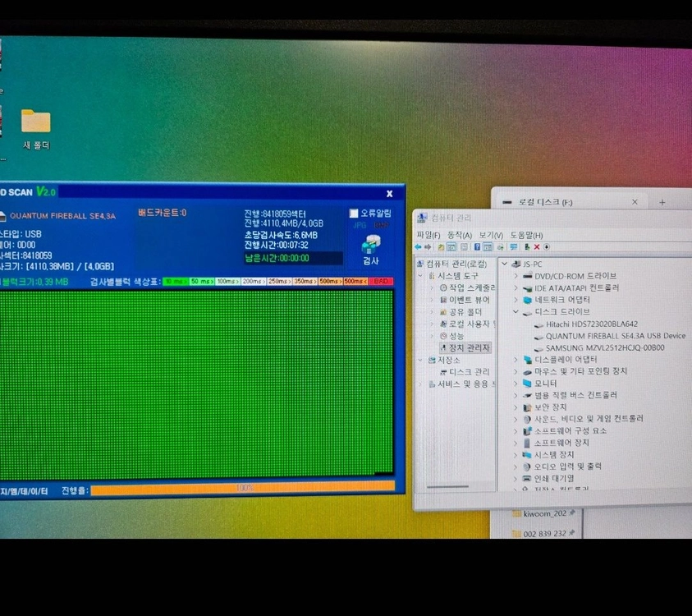
Task: Select 장치 관리자 in the left tree
Action: (465, 347)
